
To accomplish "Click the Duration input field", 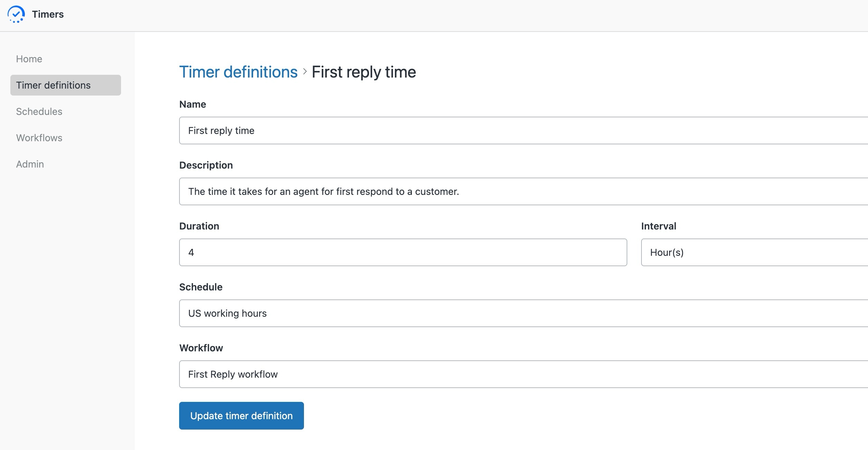I will coord(403,252).
